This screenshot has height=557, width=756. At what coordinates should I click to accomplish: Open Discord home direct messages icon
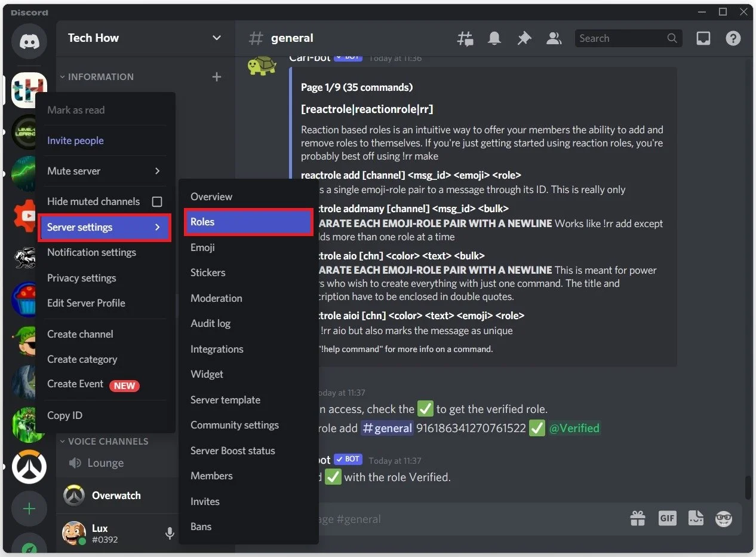point(29,41)
